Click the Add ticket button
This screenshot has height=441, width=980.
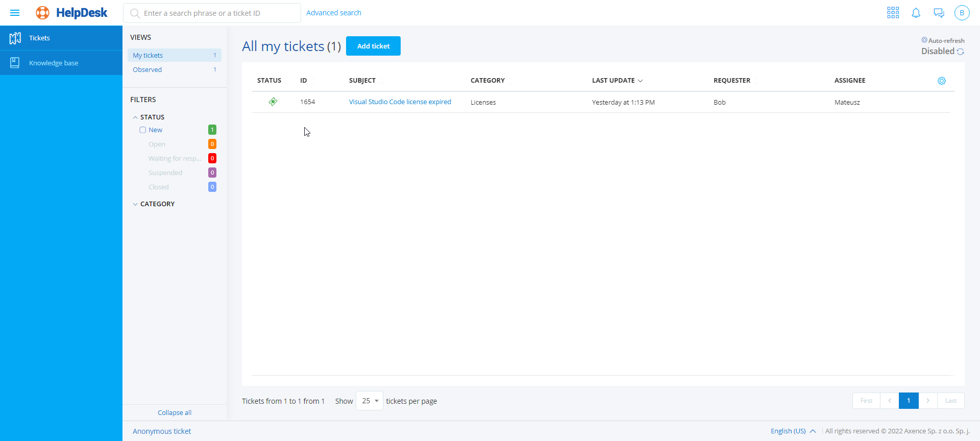(x=373, y=46)
